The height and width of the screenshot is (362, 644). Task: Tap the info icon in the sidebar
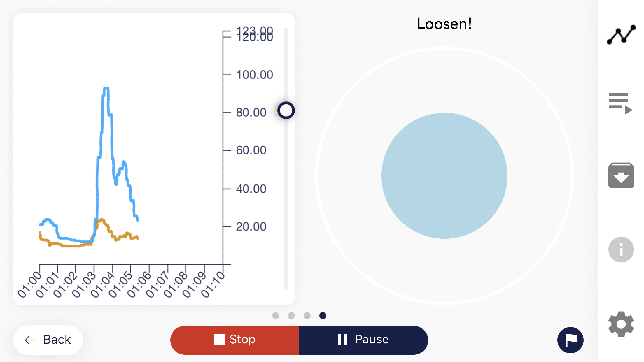click(x=621, y=250)
